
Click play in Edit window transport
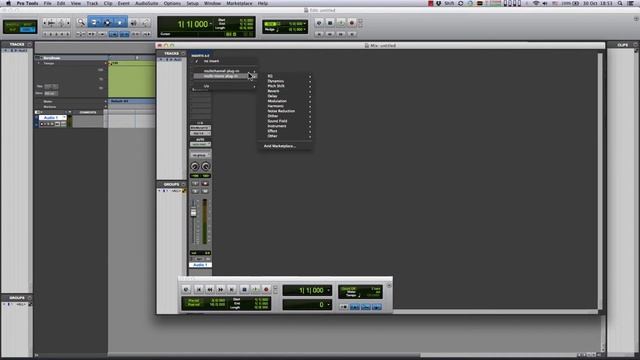[340, 23]
